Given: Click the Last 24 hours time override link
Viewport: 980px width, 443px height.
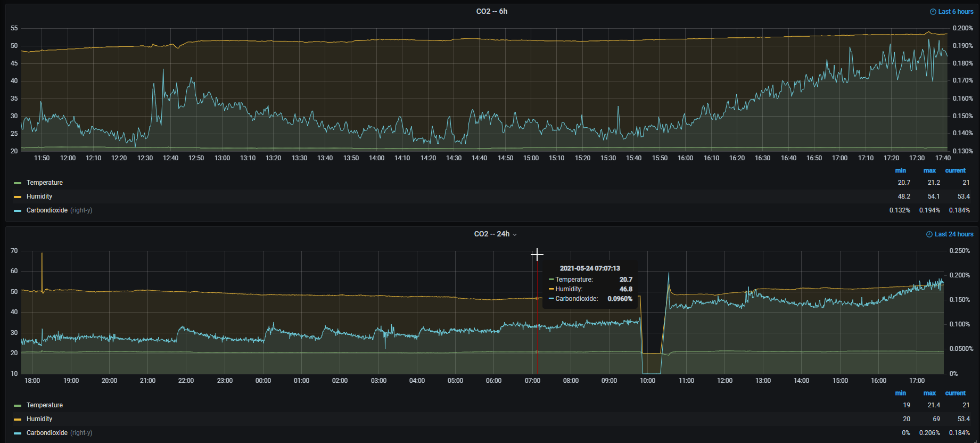Looking at the screenshot, I should pos(953,234).
